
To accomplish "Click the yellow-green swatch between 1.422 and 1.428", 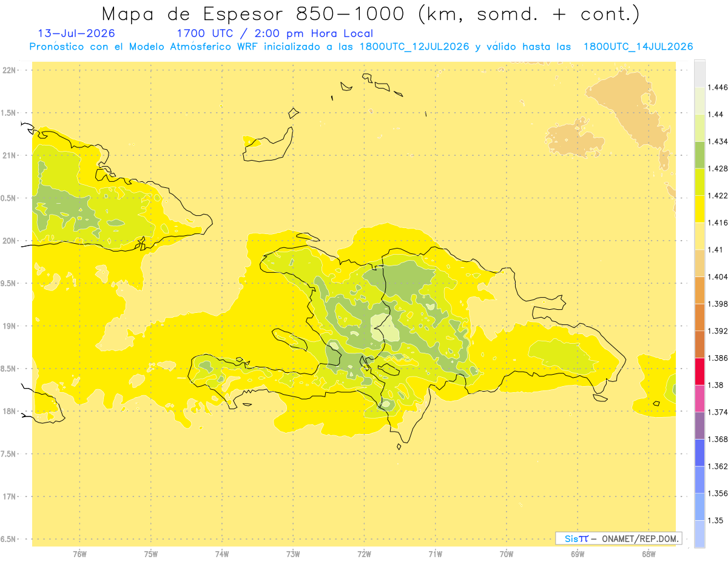I will 699,182.
